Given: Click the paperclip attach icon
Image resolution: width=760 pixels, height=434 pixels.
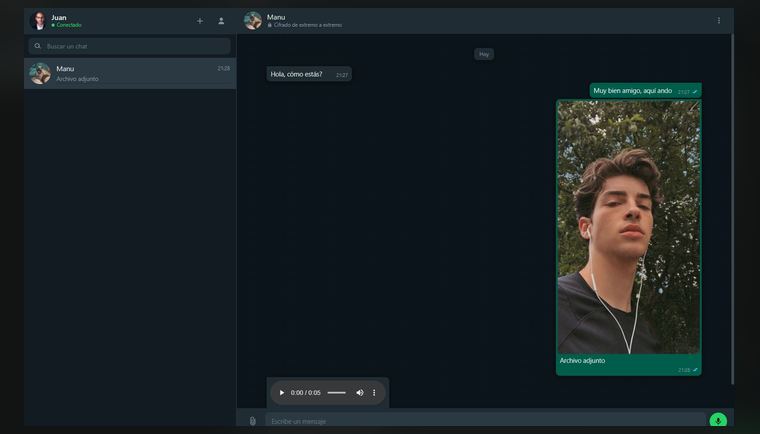Looking at the screenshot, I should click(253, 421).
